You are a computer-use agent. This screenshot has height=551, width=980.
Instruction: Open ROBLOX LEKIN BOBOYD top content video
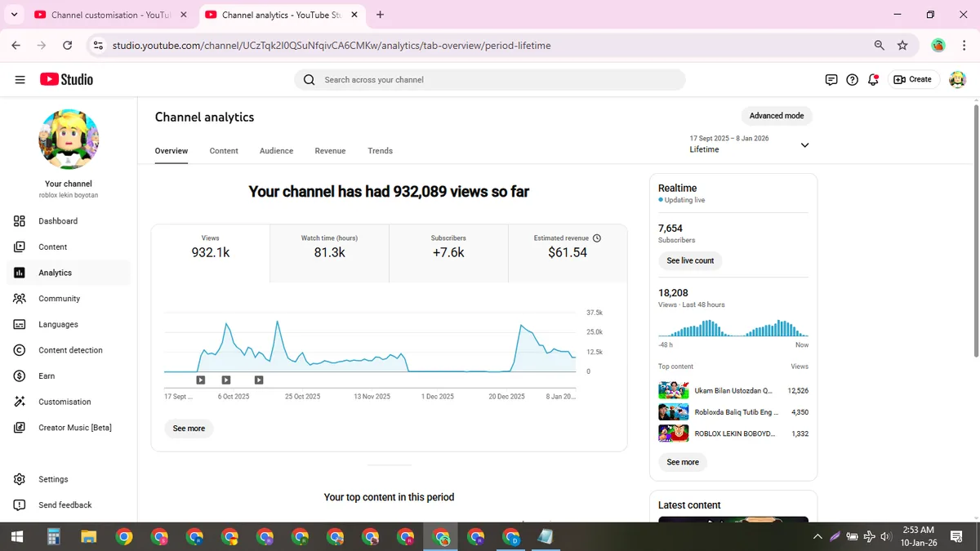[x=733, y=433]
